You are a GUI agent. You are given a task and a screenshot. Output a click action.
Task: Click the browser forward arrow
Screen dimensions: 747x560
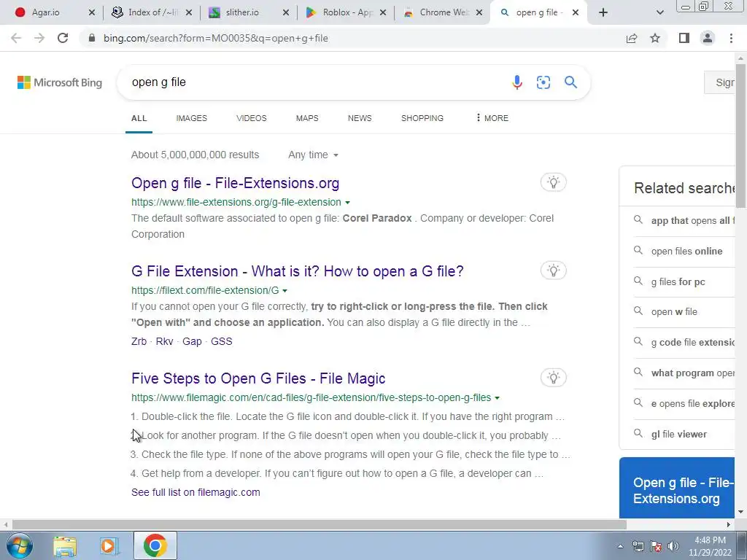click(x=39, y=38)
